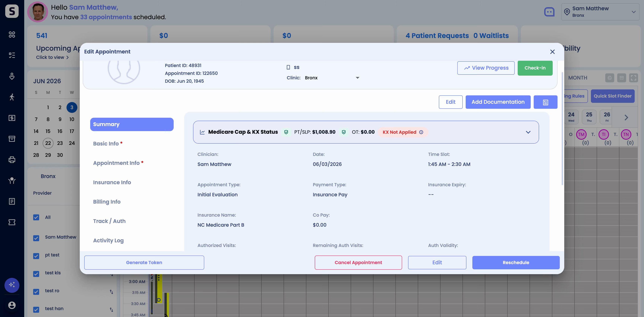Expand Click to view upcoming appointments
The height and width of the screenshot is (317, 644).
click(x=52, y=57)
